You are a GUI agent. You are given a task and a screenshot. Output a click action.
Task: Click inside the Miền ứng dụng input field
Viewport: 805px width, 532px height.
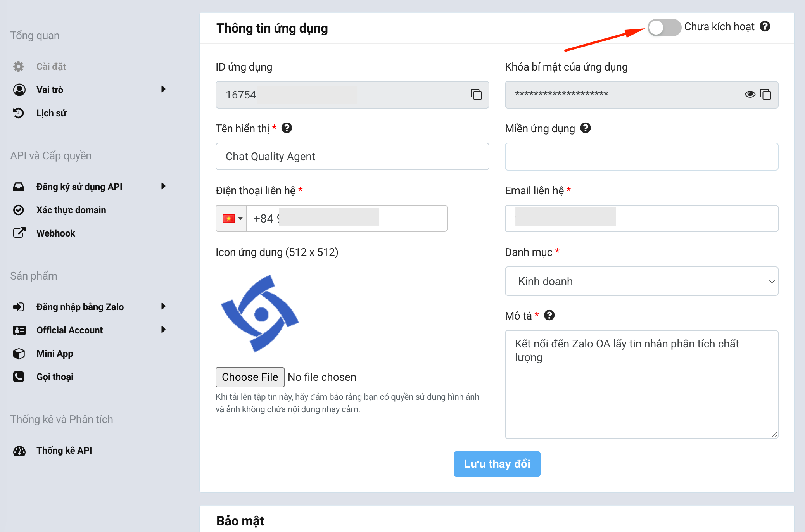641,157
